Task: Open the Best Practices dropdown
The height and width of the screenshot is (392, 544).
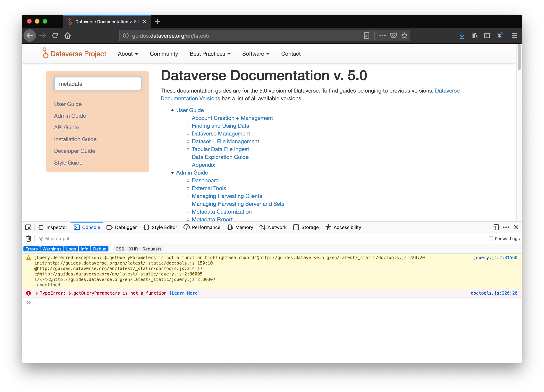Action: coord(210,54)
